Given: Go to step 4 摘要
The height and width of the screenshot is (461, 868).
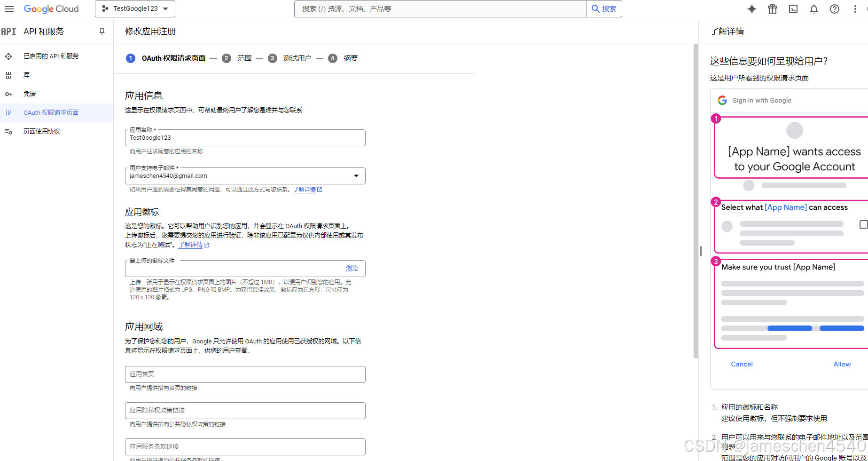Looking at the screenshot, I should tap(343, 58).
